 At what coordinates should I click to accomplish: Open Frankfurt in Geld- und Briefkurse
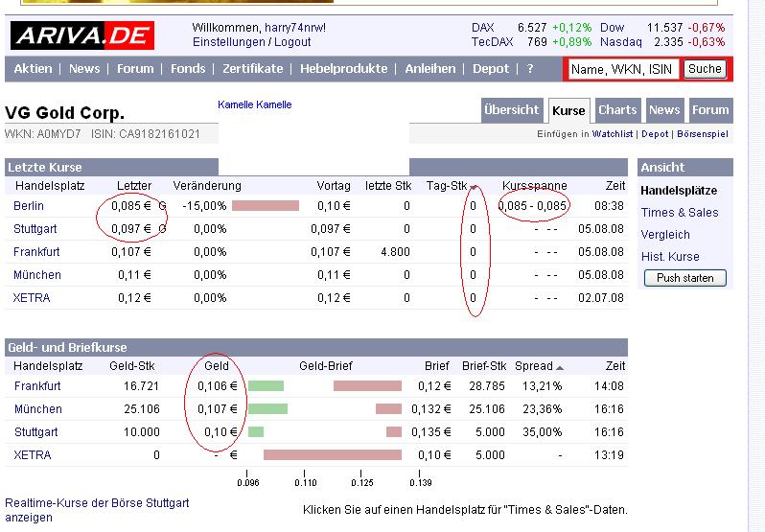(x=37, y=385)
